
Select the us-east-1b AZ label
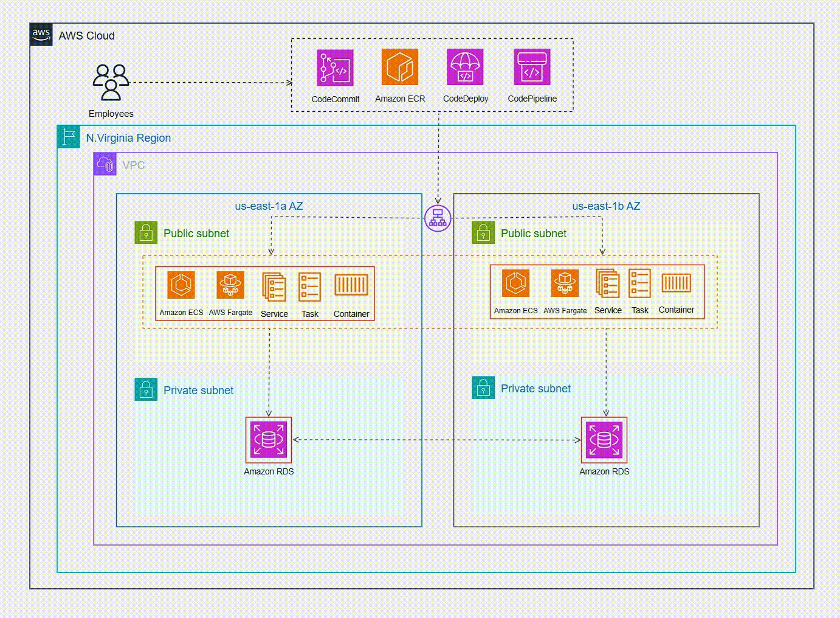[606, 206]
